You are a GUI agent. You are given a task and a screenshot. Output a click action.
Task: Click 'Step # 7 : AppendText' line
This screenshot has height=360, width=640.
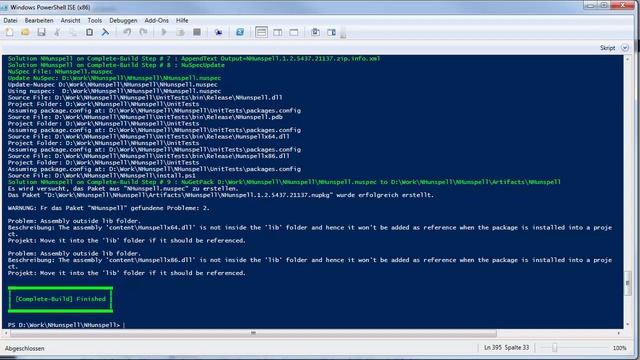click(194, 58)
